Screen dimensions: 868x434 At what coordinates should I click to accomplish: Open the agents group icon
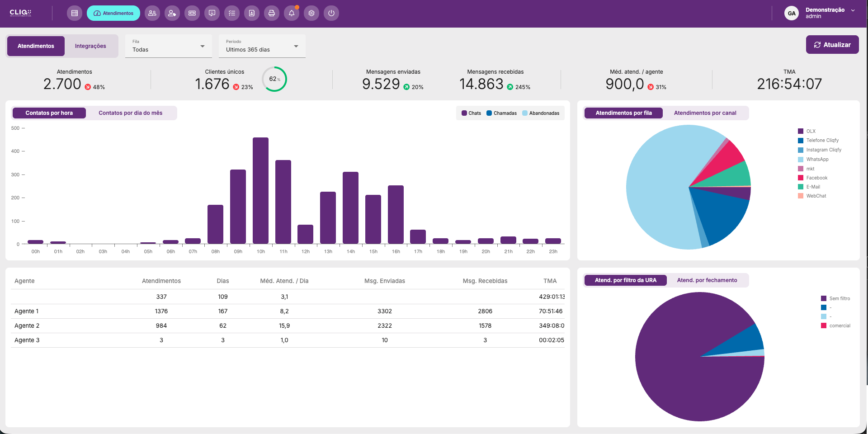152,13
